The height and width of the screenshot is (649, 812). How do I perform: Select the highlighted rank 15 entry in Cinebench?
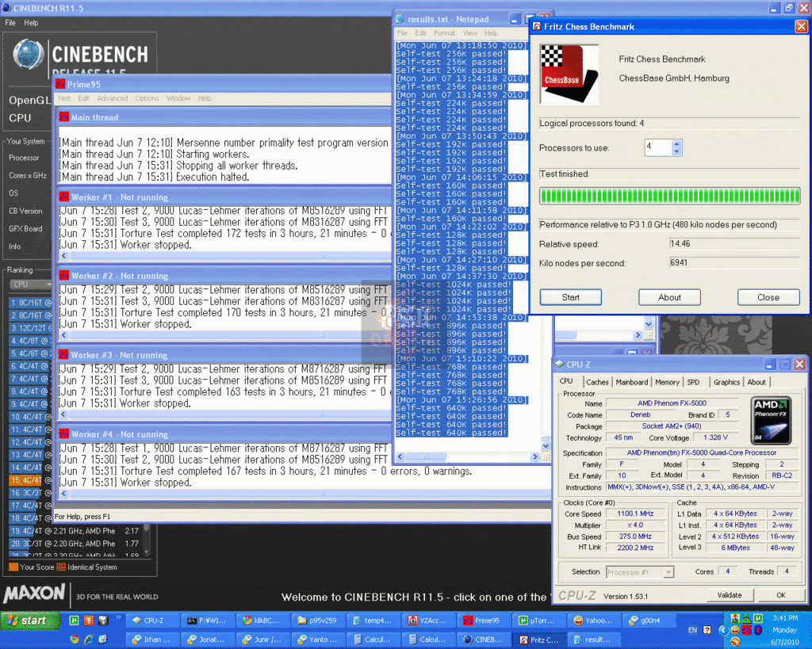point(30,480)
